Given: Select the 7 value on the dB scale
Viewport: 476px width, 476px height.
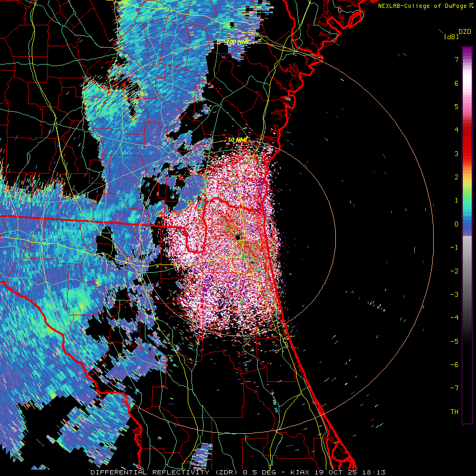Looking at the screenshot, I should pyautogui.click(x=456, y=59).
